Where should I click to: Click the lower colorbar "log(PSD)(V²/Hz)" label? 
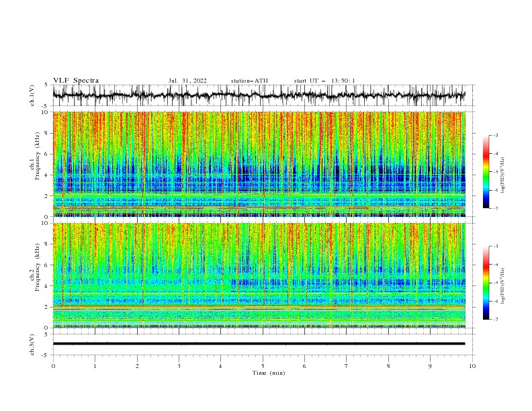pyautogui.click(x=503, y=285)
